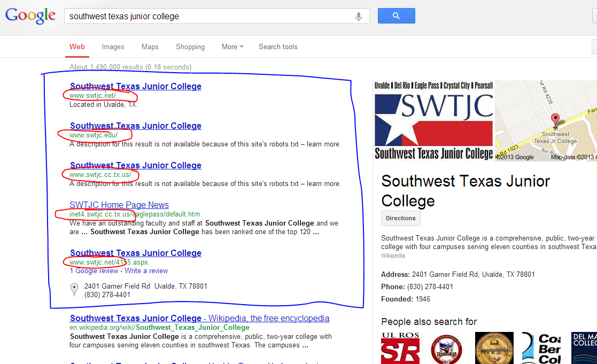Click the www.swtjc.cc.tx.us/ URL text
The height and width of the screenshot is (364, 597).
100,175
